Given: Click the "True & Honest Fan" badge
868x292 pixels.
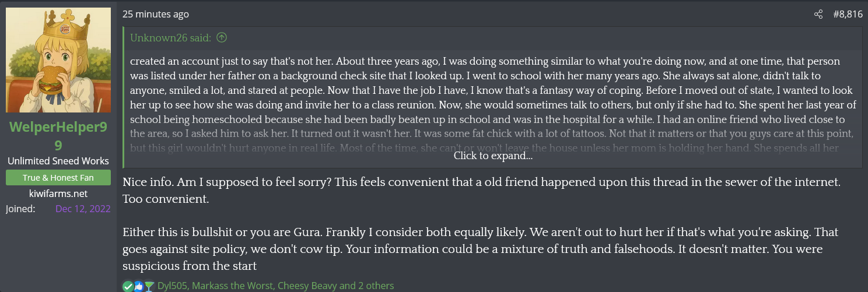Looking at the screenshot, I should coord(58,178).
